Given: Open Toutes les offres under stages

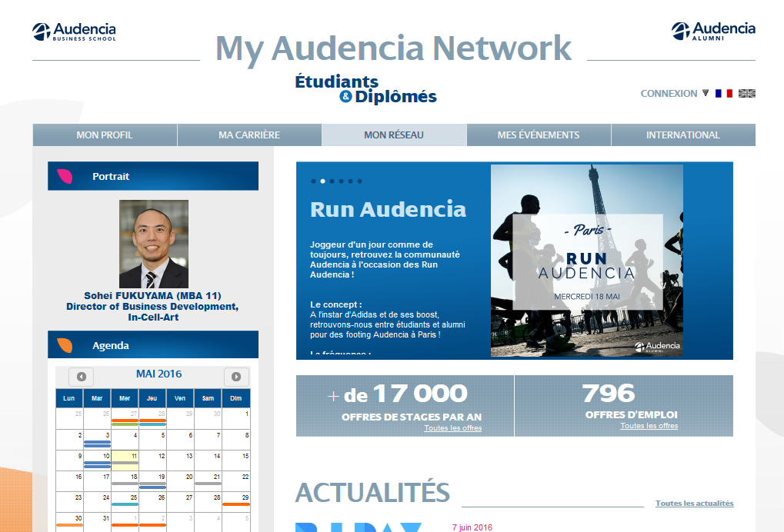Looking at the screenshot, I should click(x=453, y=428).
